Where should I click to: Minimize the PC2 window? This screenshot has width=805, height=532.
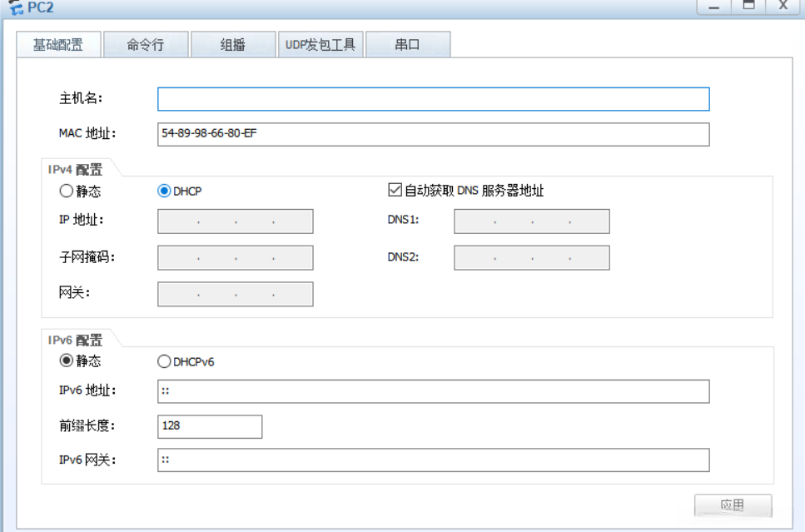(714, 6)
